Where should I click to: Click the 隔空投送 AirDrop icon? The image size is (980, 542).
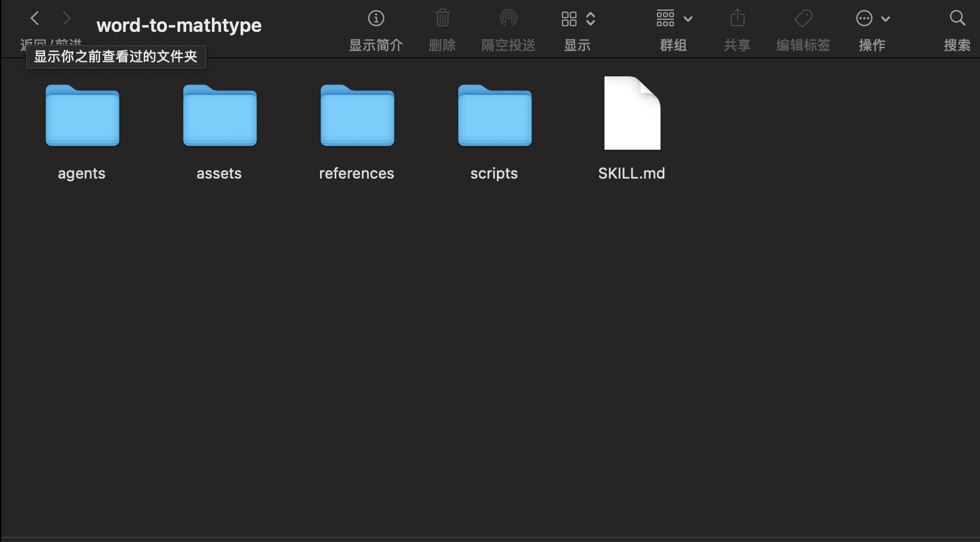[509, 18]
